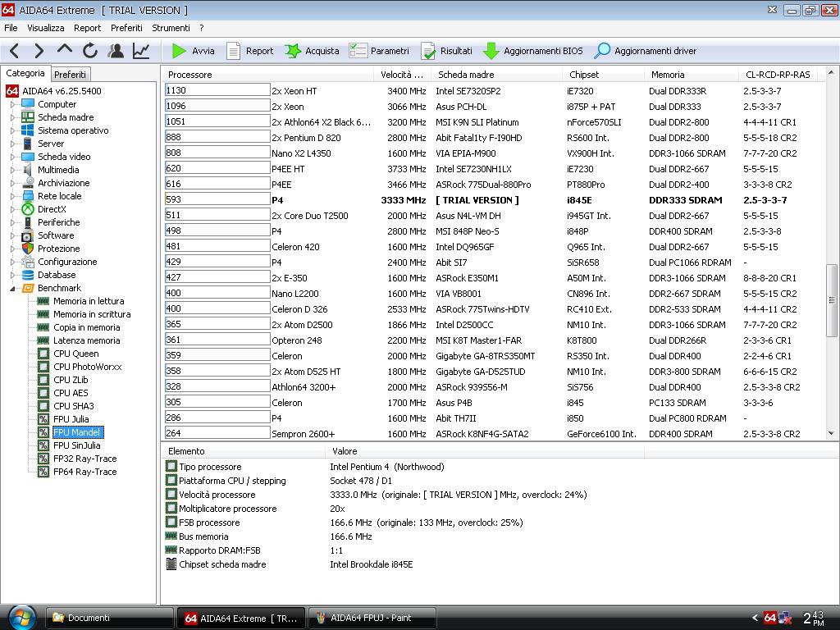Screen dimensions: 840x630
Task: Expand the Computer tree node
Action: pyautogui.click(x=12, y=104)
